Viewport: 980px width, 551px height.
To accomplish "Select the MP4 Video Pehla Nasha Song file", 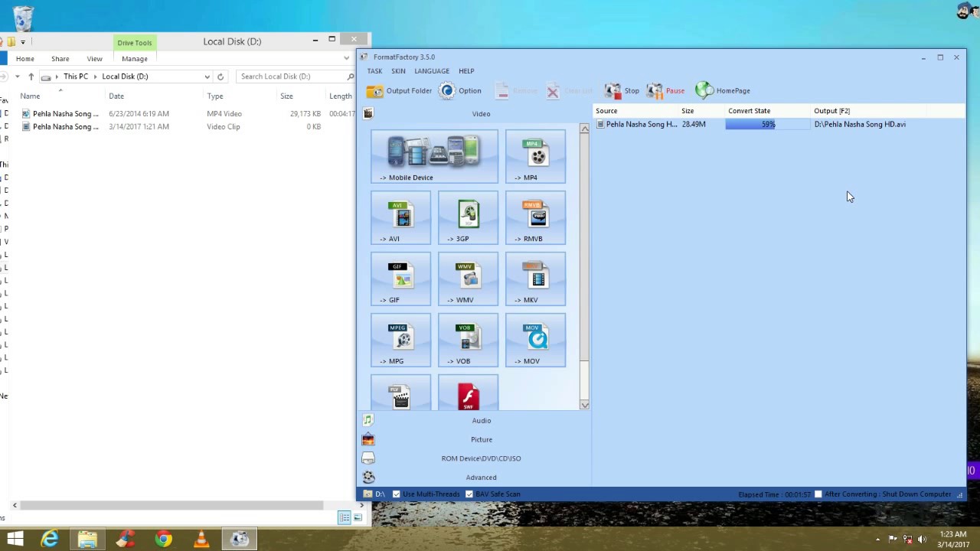I will (x=188, y=113).
